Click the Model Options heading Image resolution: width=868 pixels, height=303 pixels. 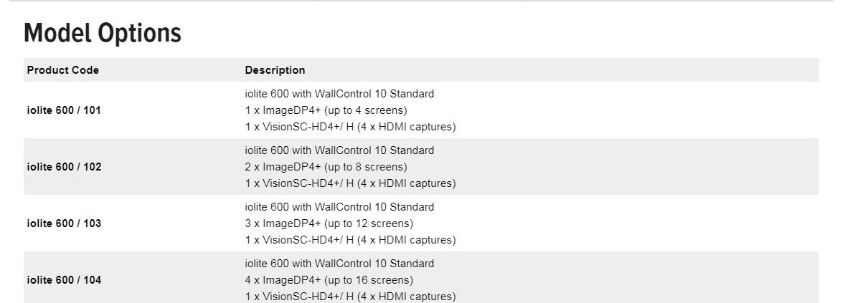pyautogui.click(x=103, y=34)
